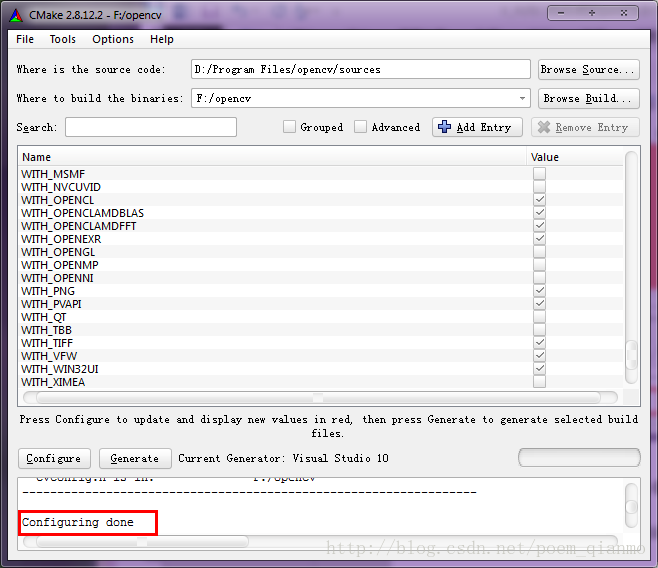Click the Name column header
658x568 pixels.
point(272,157)
